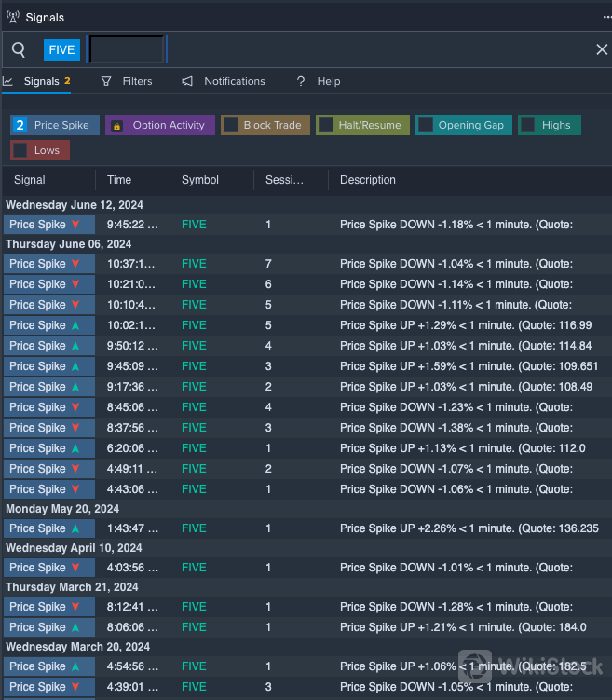Open FIVE symbol link in June 12 row
The image size is (612, 700).
pos(194,225)
